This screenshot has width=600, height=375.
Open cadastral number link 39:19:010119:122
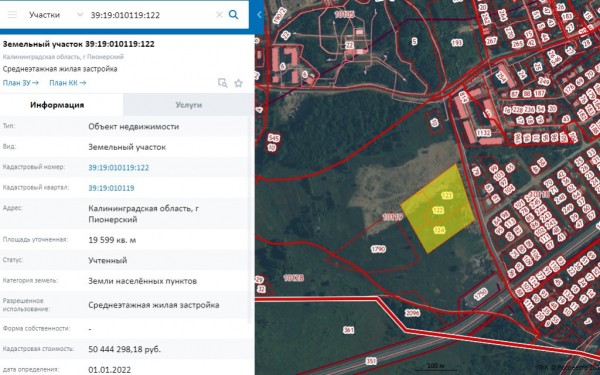pyautogui.click(x=119, y=168)
